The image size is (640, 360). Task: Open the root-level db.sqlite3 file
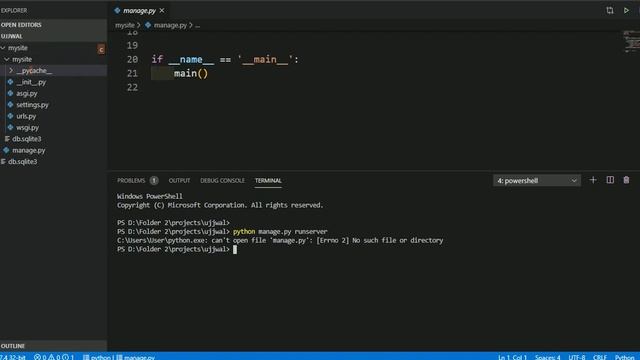(22, 162)
